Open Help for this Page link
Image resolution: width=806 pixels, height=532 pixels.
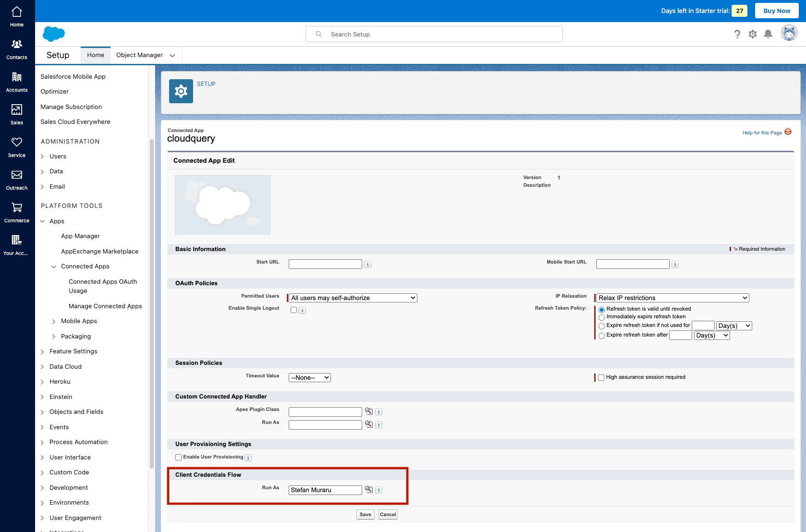point(762,133)
